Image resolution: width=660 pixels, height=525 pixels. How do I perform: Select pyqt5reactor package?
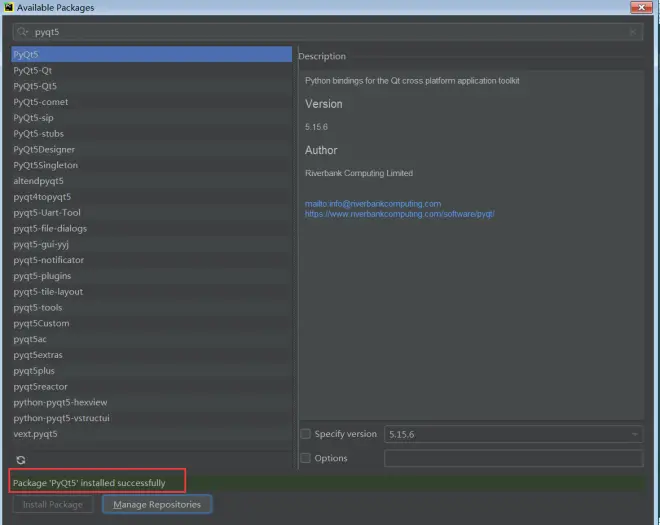[152, 386]
